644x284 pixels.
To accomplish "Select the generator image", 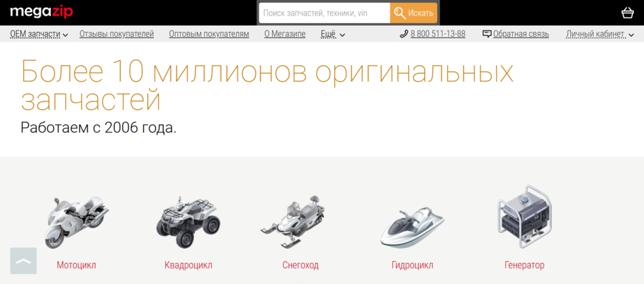I will click(524, 217).
